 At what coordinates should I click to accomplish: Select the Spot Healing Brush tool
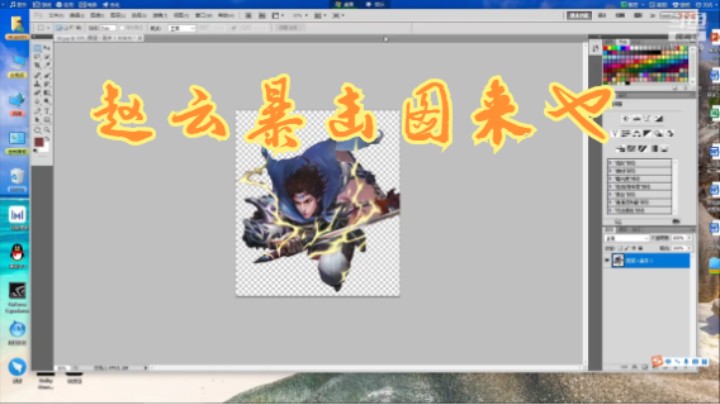[38, 75]
